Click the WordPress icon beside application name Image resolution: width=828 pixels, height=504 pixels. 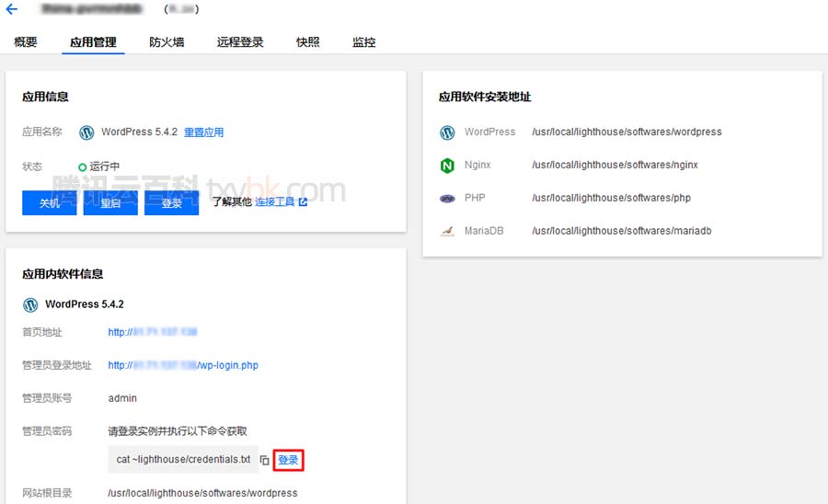point(86,132)
